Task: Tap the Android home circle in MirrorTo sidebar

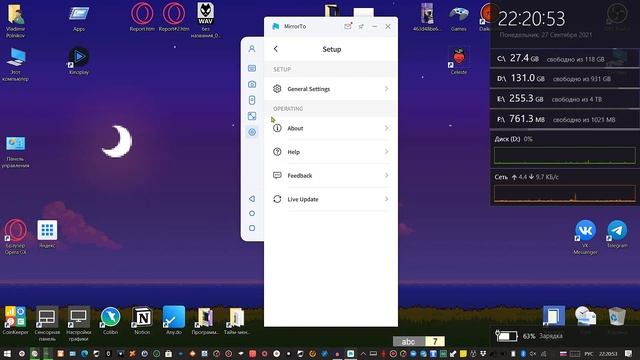Action: pos(252,213)
